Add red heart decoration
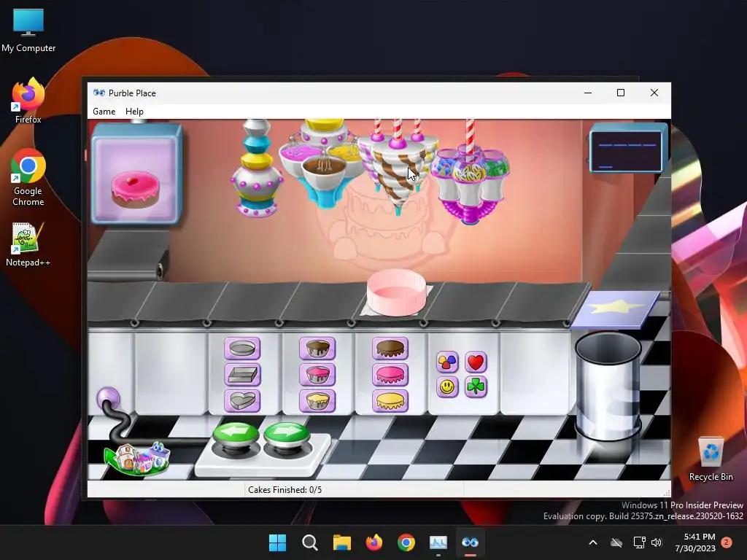This screenshot has height=560, width=747. 476,362
